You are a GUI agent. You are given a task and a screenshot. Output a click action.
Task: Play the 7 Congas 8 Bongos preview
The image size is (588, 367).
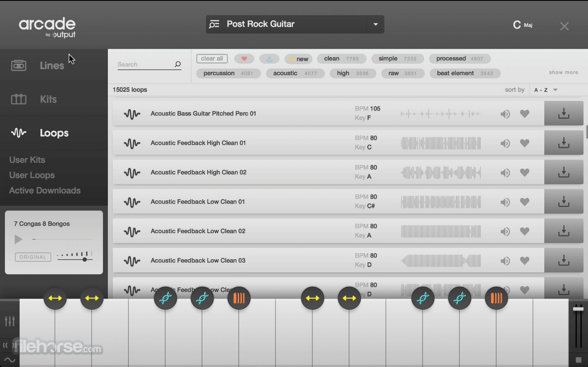point(18,239)
